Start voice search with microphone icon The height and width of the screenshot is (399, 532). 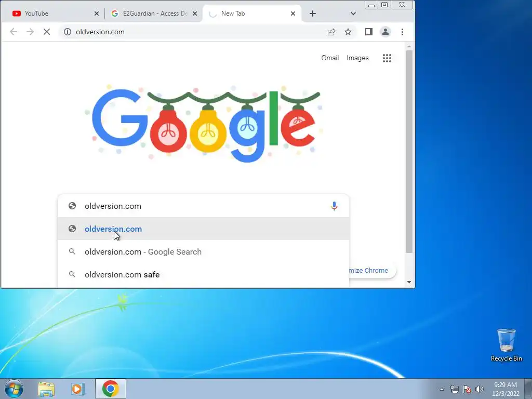[334, 206]
